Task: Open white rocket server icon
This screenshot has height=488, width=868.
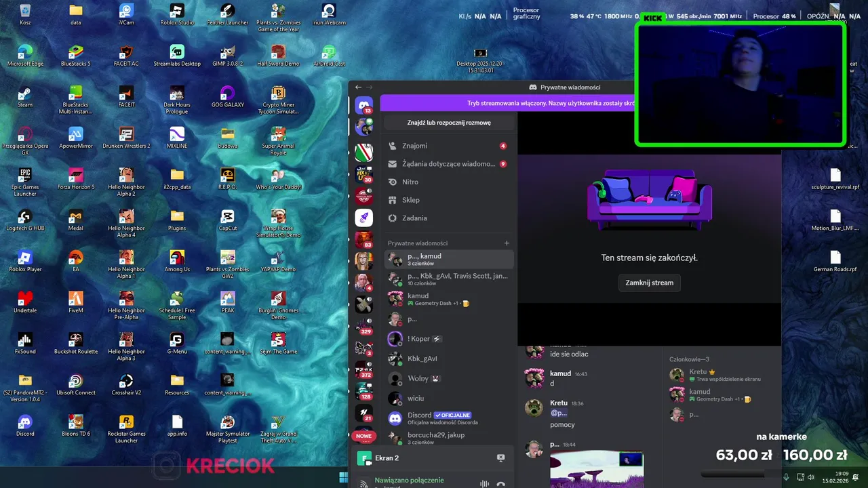Action: click(364, 218)
